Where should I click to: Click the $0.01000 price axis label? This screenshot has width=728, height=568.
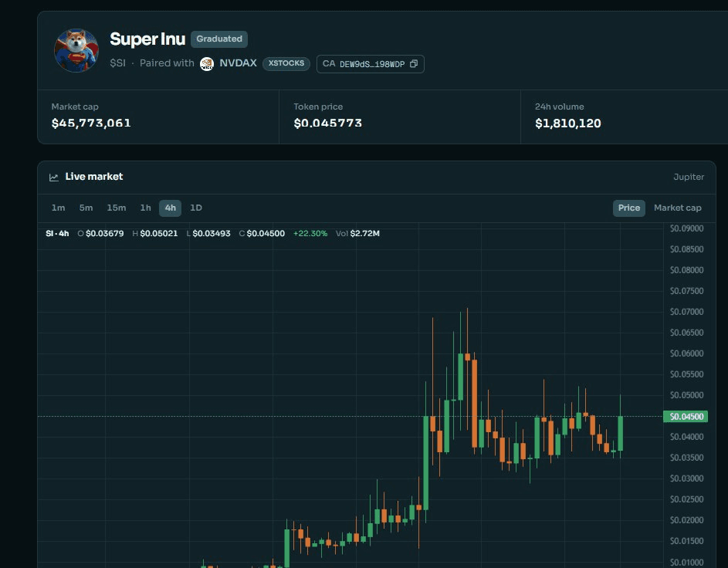coord(686,563)
